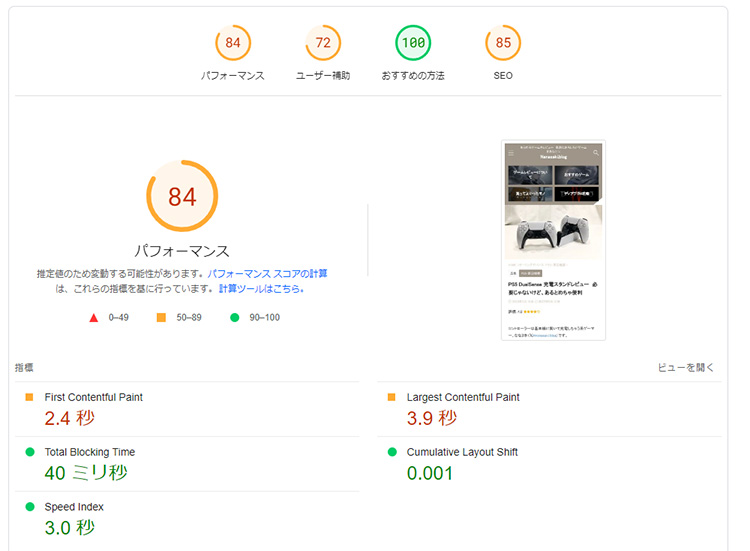Click the green circle 90–100 legend icon
The image size is (750, 551).
tap(234, 318)
